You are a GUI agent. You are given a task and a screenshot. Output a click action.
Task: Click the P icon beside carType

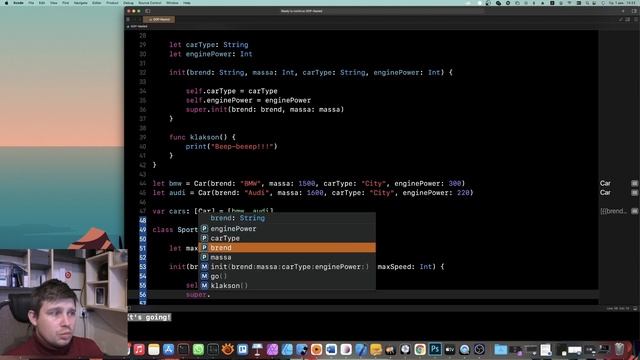tap(204, 238)
